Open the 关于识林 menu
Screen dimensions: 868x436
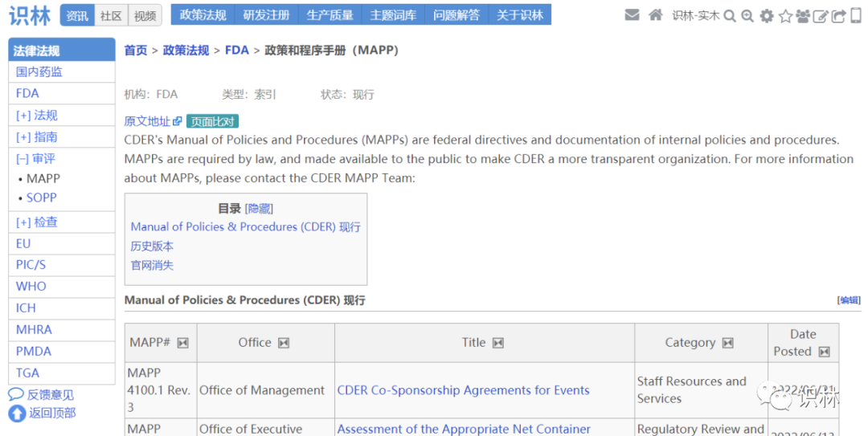[x=520, y=15]
